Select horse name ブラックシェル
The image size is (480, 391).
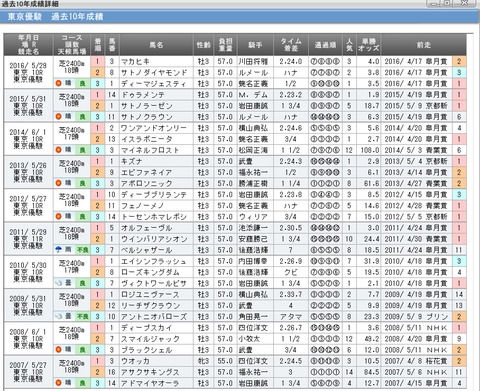click(146, 350)
